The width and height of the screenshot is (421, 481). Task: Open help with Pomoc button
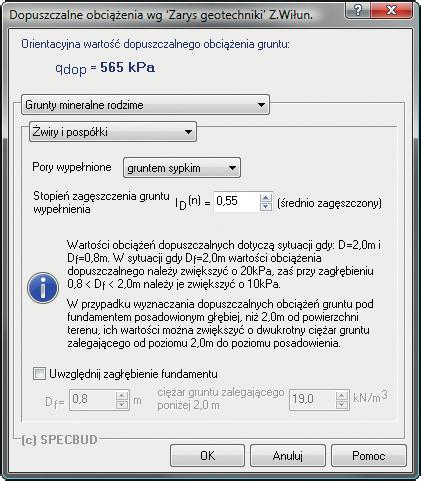(x=369, y=456)
